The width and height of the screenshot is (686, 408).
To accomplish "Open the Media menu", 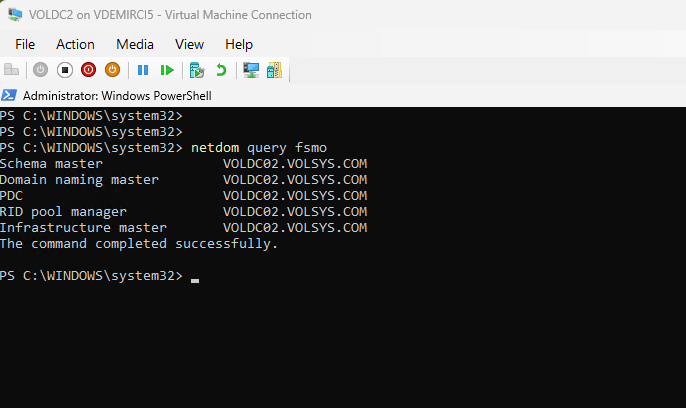I will point(135,44).
